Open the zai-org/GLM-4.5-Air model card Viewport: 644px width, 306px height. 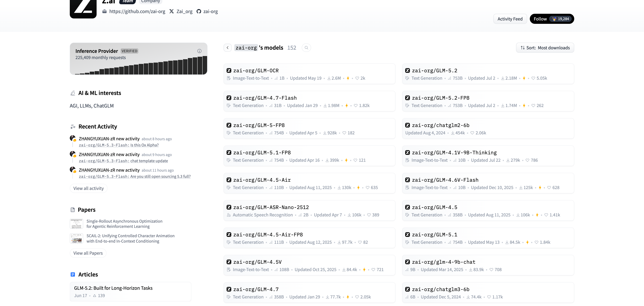point(309,183)
